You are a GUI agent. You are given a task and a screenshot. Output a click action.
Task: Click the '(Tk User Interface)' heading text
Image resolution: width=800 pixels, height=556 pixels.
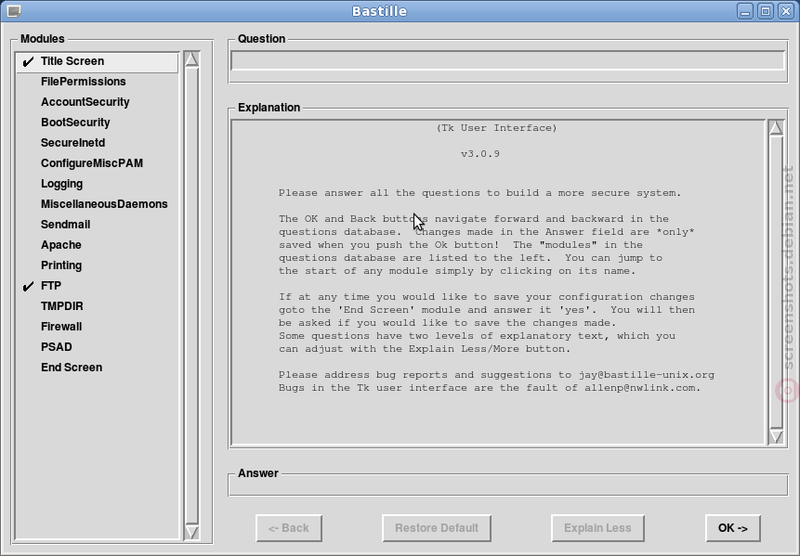tap(496, 128)
